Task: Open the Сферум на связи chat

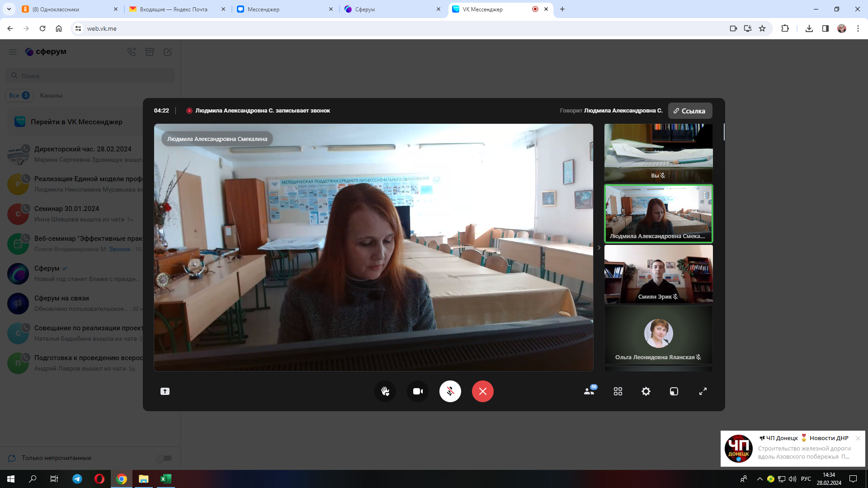Action: [x=75, y=303]
